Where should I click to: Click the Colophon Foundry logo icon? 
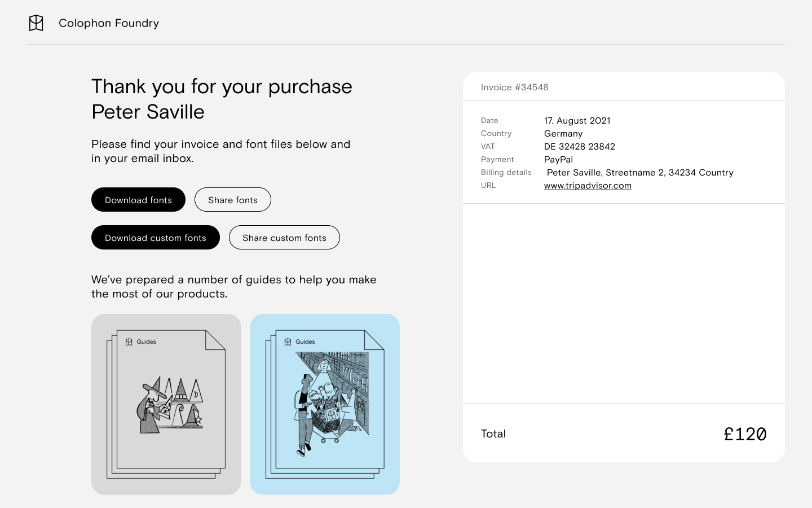tap(36, 23)
